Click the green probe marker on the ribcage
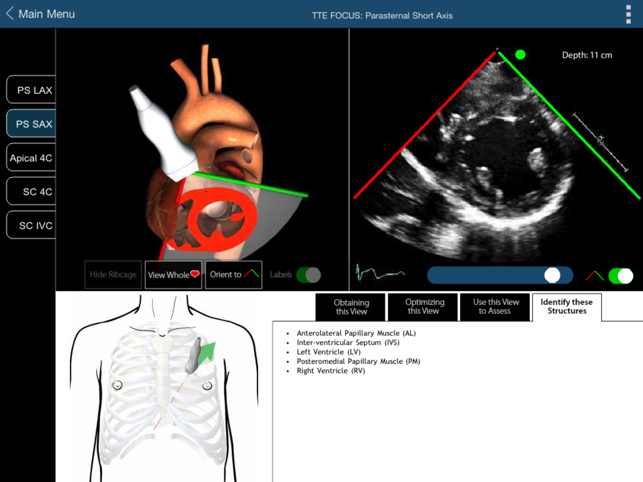Viewport: 643px width, 482px height. [204, 352]
